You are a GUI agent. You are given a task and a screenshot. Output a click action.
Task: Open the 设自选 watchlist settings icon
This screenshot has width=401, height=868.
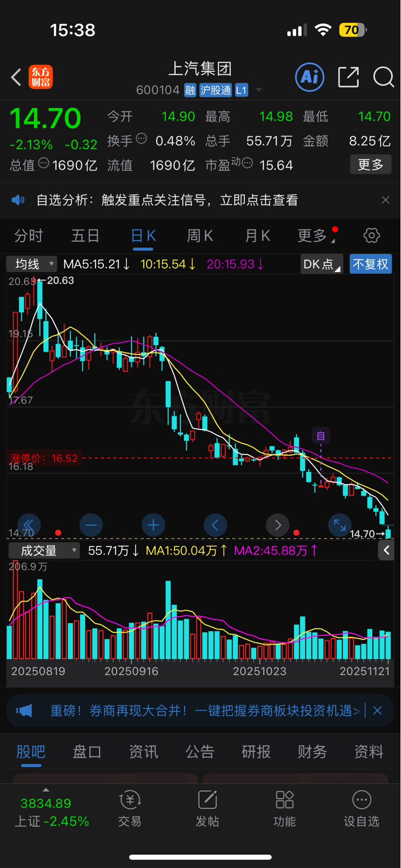pos(361,809)
